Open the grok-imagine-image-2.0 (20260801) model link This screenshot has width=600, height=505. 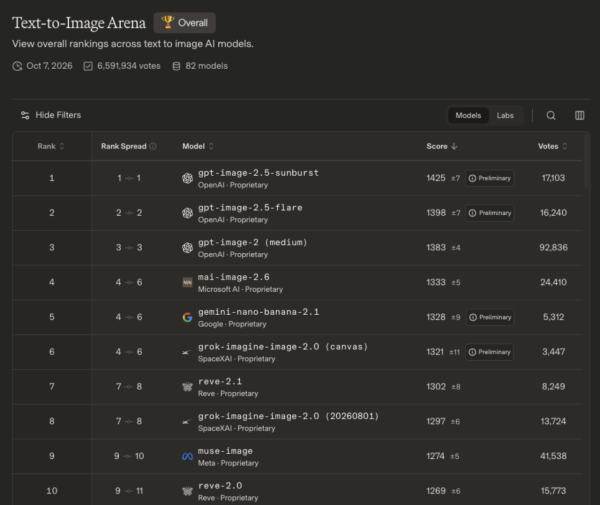[x=288, y=416]
